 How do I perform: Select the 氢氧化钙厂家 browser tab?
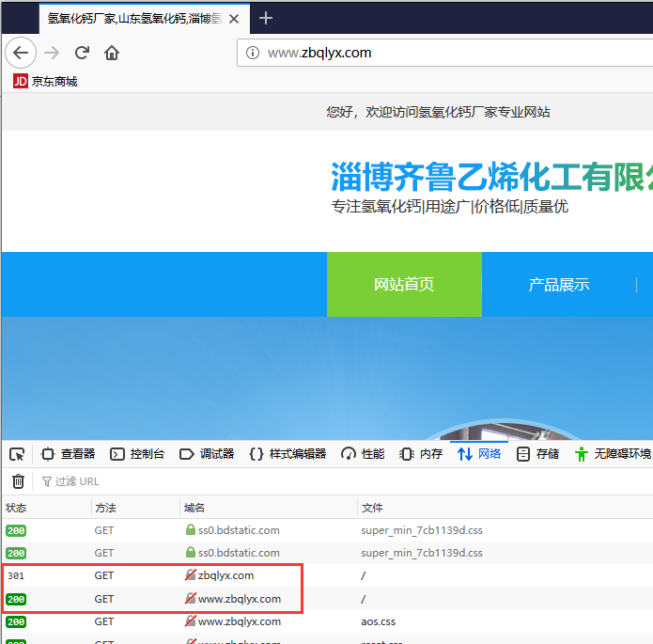[x=145, y=19]
